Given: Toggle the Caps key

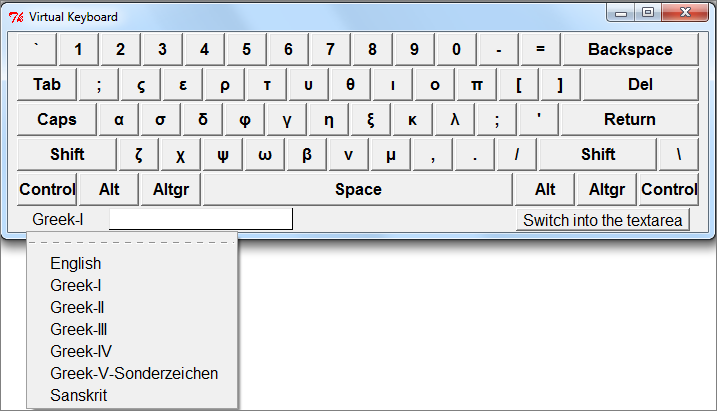Looking at the screenshot, I should point(57,119).
